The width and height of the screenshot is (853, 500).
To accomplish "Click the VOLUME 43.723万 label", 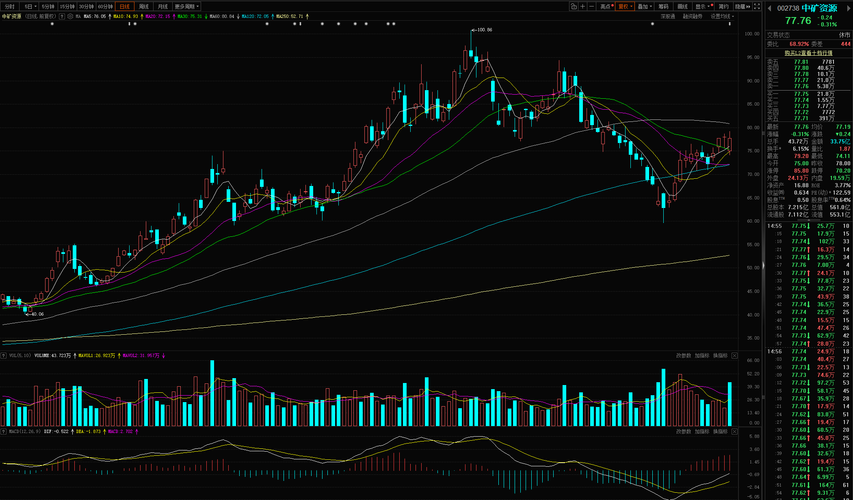I will [53, 355].
